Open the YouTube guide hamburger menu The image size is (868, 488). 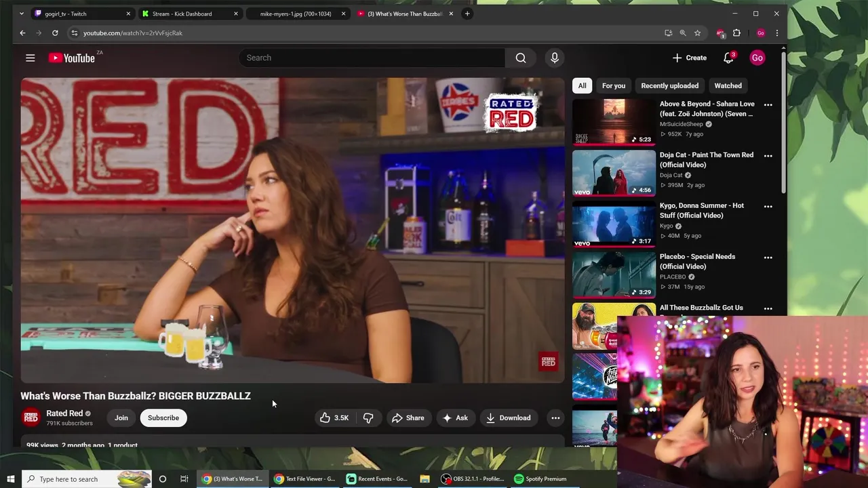(x=30, y=58)
